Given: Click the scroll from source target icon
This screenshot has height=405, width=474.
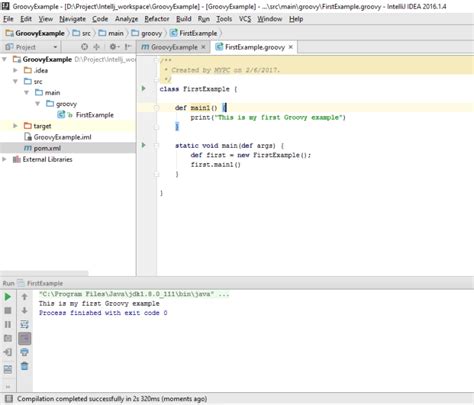Looking at the screenshot, I should coord(84,47).
